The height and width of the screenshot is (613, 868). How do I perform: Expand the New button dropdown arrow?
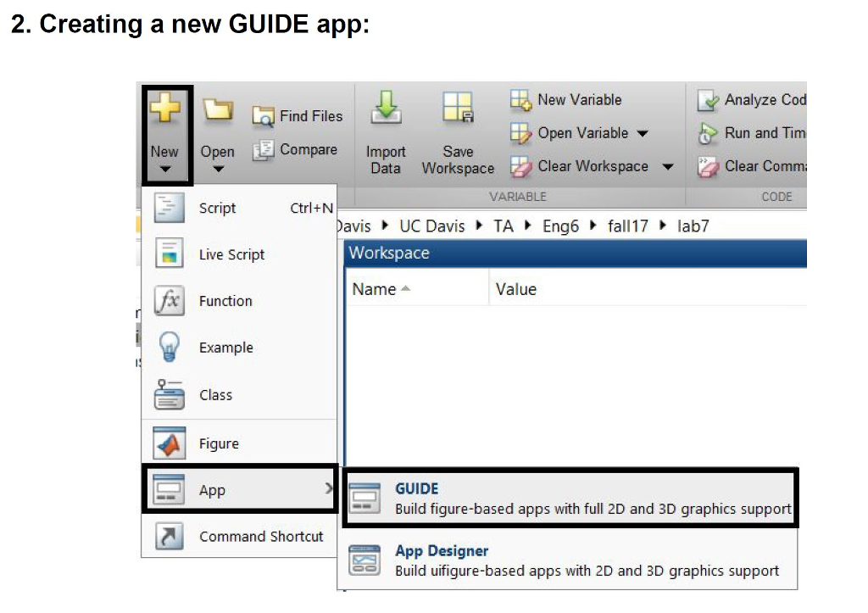pyautogui.click(x=165, y=169)
